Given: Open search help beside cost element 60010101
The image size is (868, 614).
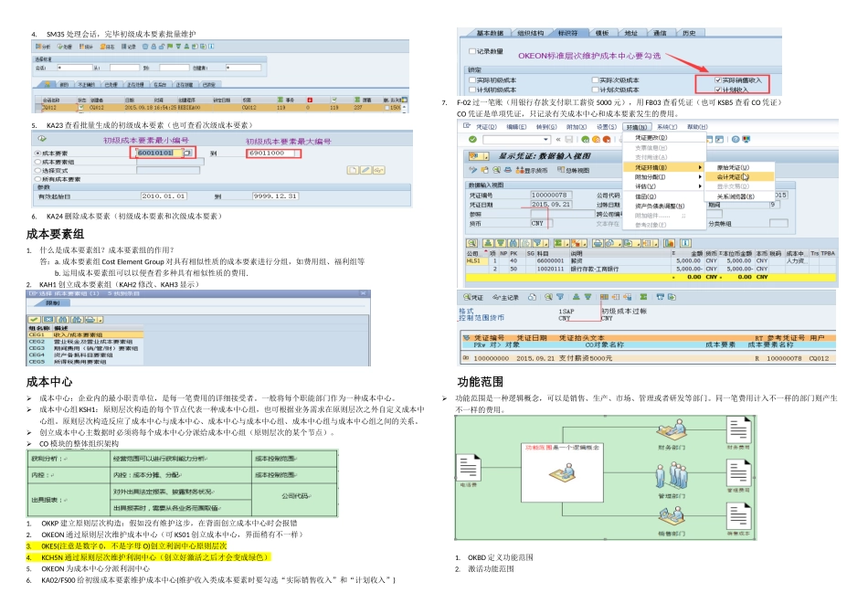Looking at the screenshot, I should coord(187,153).
